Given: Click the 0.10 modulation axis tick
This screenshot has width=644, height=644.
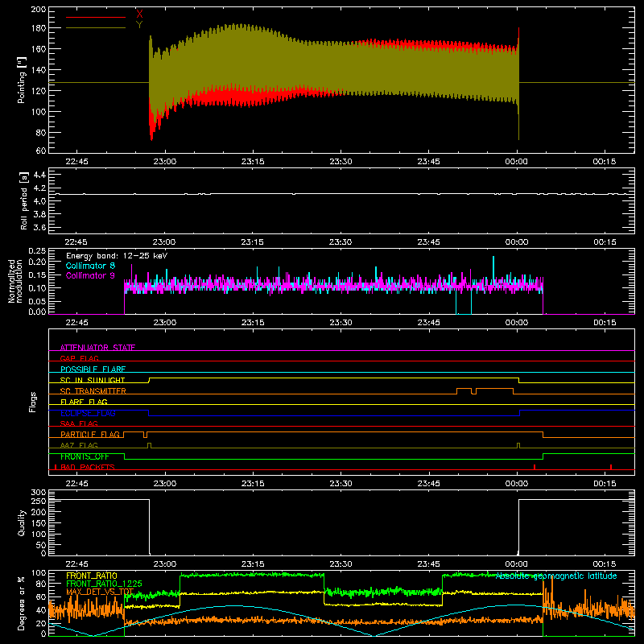Looking at the screenshot, I should pyautogui.click(x=37, y=288).
